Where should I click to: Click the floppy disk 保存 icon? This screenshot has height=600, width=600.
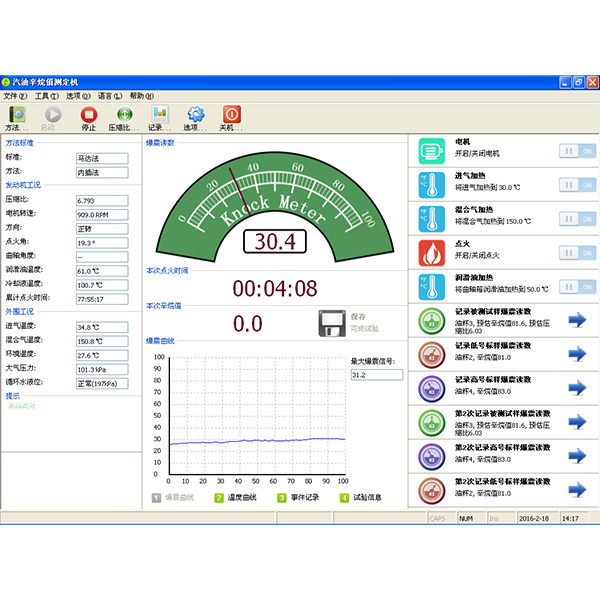pyautogui.click(x=332, y=323)
